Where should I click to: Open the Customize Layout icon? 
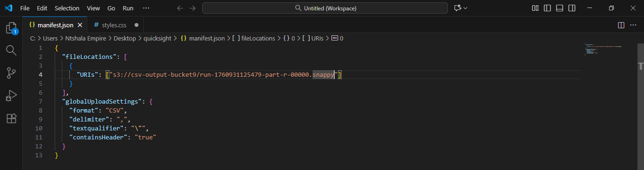click(535, 8)
